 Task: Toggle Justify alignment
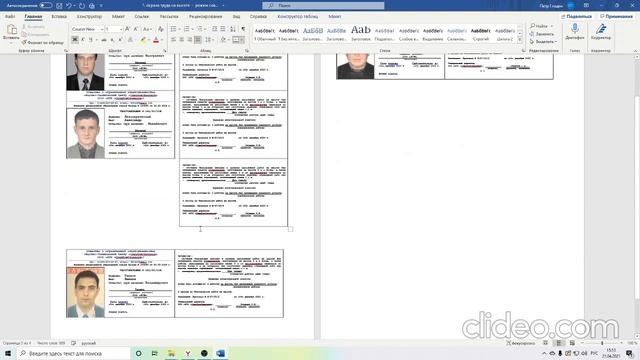pos(198,40)
